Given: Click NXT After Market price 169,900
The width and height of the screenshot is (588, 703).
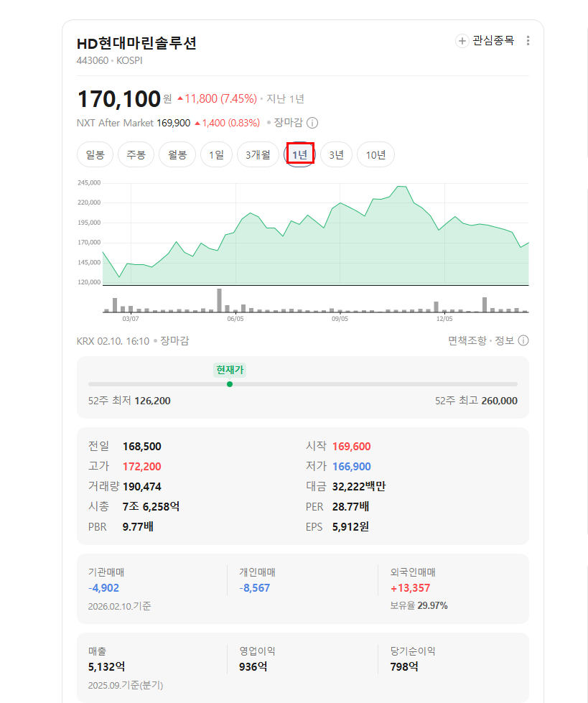Looking at the screenshot, I should [x=174, y=123].
